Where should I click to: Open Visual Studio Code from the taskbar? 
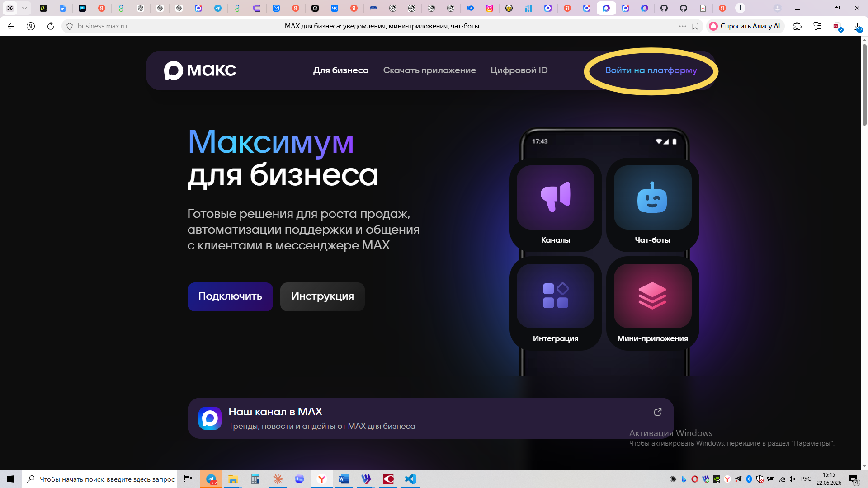pyautogui.click(x=410, y=479)
